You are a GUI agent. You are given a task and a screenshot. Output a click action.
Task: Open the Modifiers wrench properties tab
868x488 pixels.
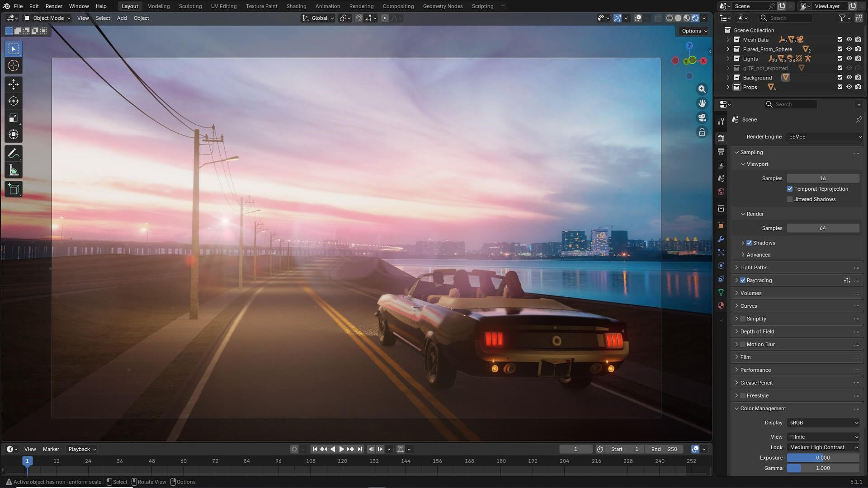click(x=721, y=239)
